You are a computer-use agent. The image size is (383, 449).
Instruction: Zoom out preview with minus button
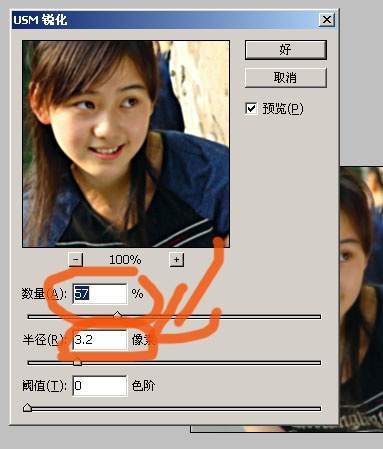click(x=76, y=259)
